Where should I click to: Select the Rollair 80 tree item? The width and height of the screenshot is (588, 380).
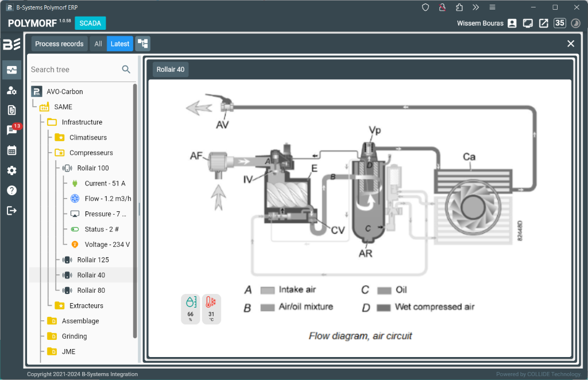click(x=91, y=290)
